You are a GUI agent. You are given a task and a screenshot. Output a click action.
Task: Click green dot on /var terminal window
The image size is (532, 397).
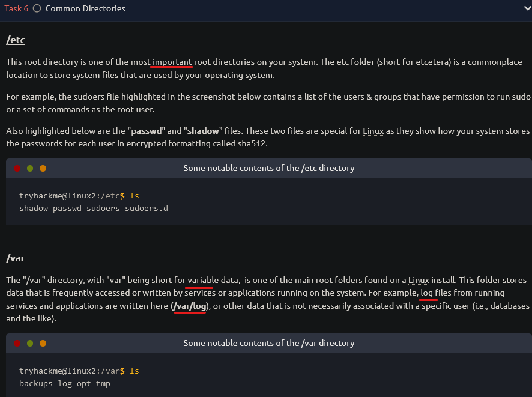pos(30,343)
